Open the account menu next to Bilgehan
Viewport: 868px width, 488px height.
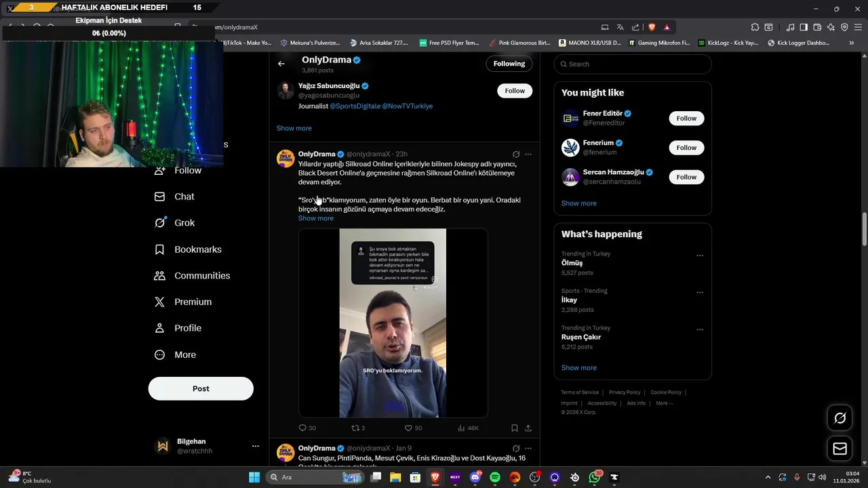point(256,446)
